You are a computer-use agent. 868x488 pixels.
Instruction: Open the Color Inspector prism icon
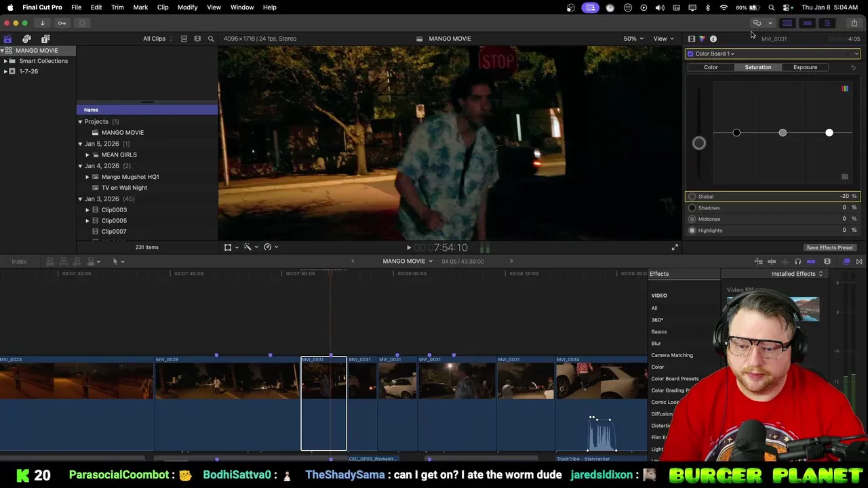[x=703, y=39]
